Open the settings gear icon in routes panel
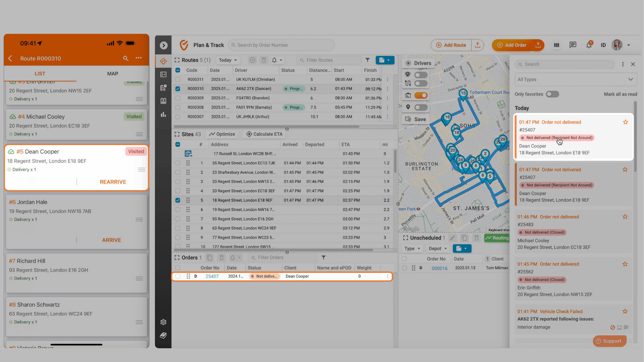Viewport: 644px width, 362px height. (x=163, y=322)
